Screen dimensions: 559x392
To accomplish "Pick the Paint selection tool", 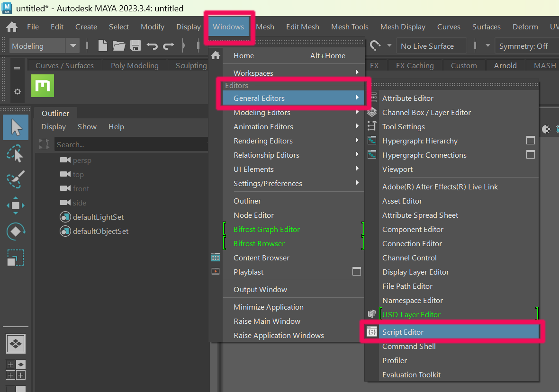I will tap(15, 179).
